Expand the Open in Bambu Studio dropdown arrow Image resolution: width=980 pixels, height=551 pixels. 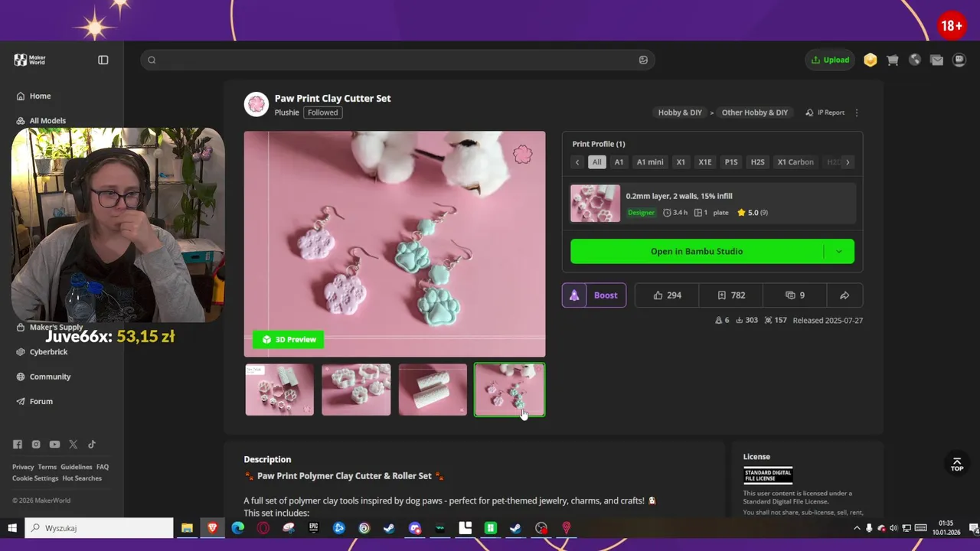pos(839,251)
